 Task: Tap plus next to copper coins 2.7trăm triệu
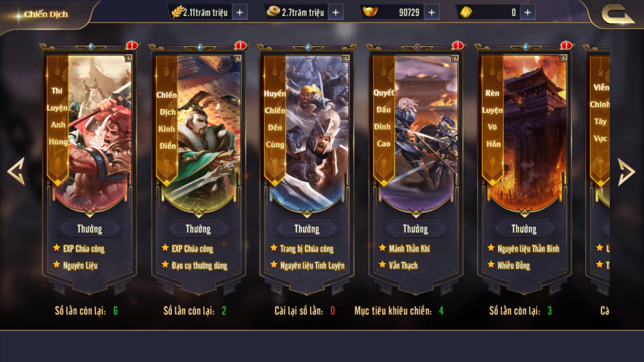point(336,12)
